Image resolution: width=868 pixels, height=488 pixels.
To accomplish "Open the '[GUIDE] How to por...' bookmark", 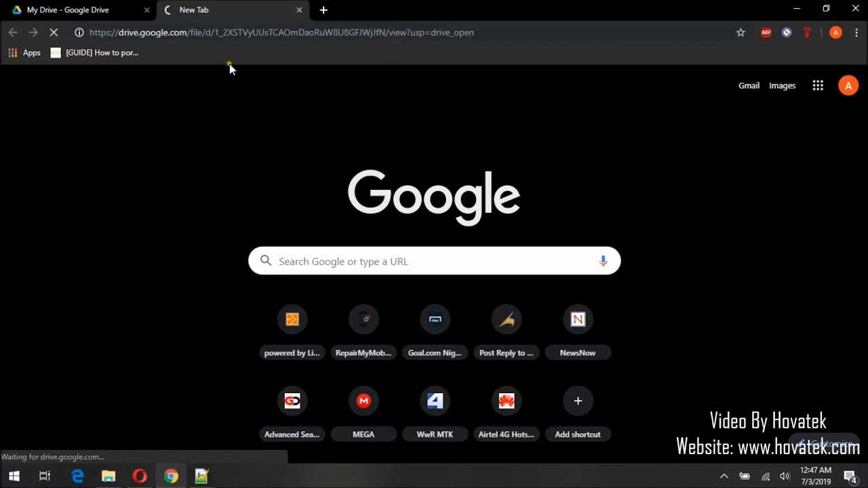I will 94,52.
